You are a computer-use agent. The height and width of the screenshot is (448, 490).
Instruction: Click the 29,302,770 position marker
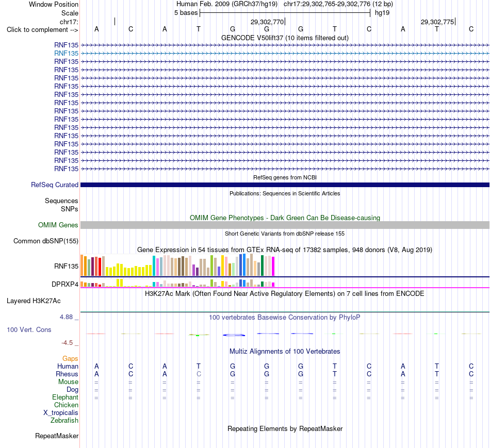click(x=267, y=22)
